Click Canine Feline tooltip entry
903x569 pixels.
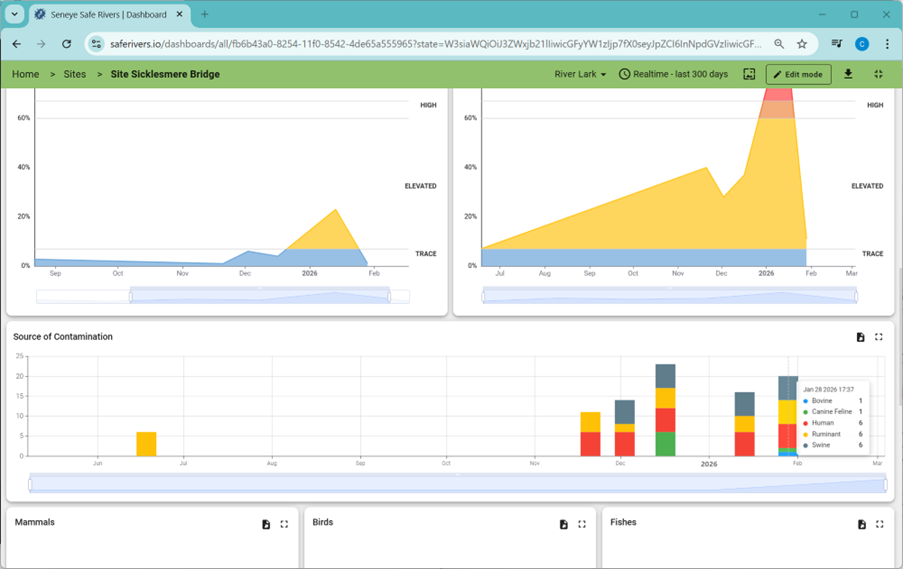pos(832,412)
